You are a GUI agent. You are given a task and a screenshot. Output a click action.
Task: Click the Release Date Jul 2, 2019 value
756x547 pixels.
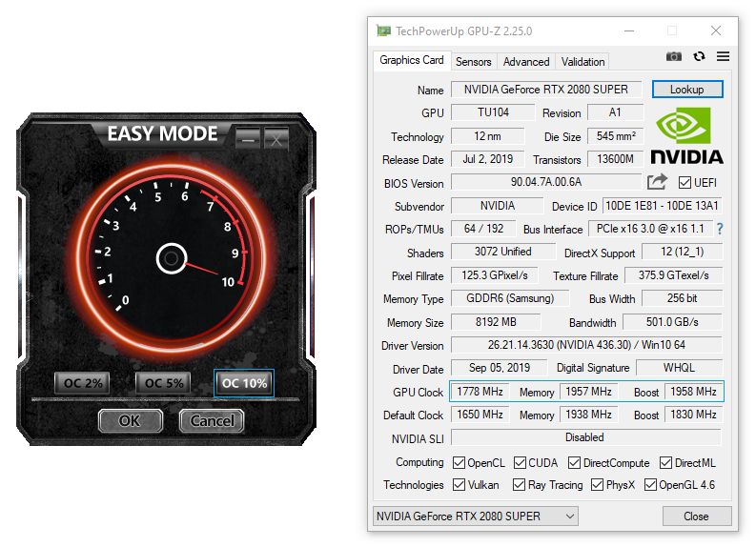point(488,159)
